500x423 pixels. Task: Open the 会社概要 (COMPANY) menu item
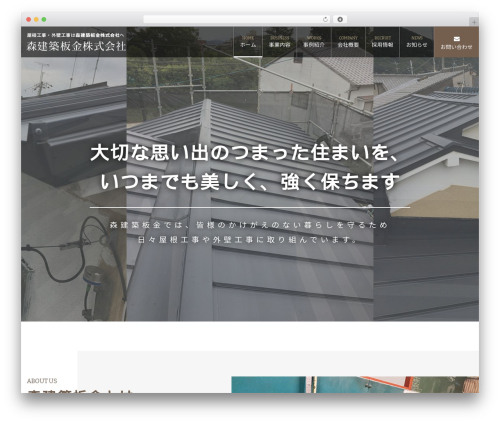pos(348,42)
